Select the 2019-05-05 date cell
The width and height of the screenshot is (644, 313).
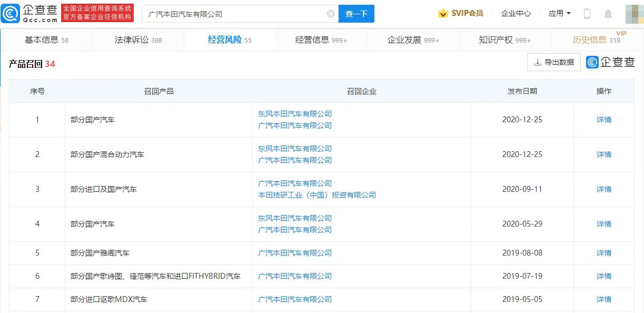point(522,299)
